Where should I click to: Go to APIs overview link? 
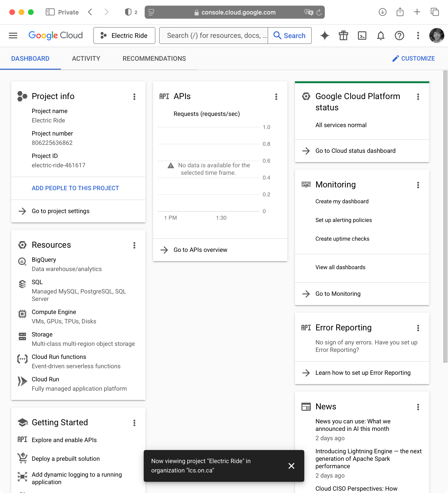(200, 250)
